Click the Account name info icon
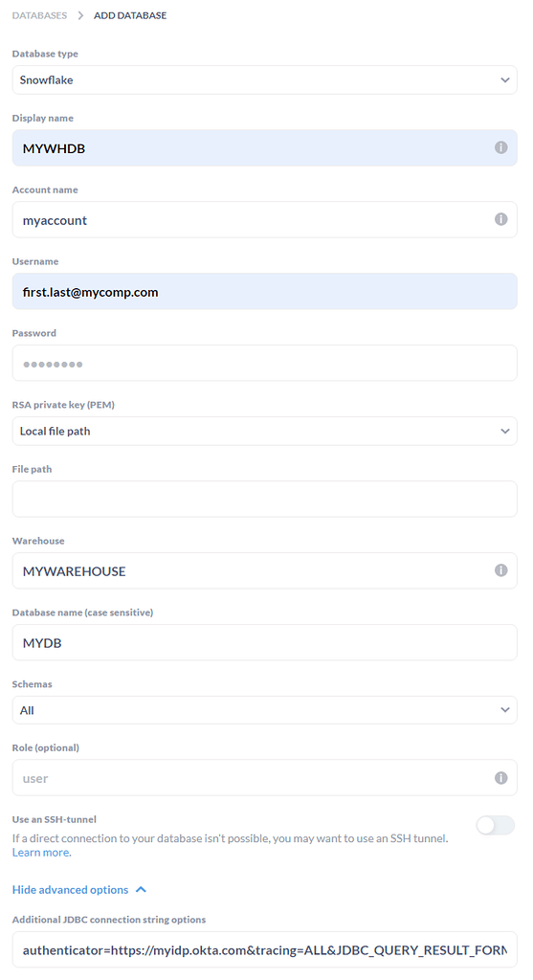The image size is (533, 980). click(x=500, y=219)
